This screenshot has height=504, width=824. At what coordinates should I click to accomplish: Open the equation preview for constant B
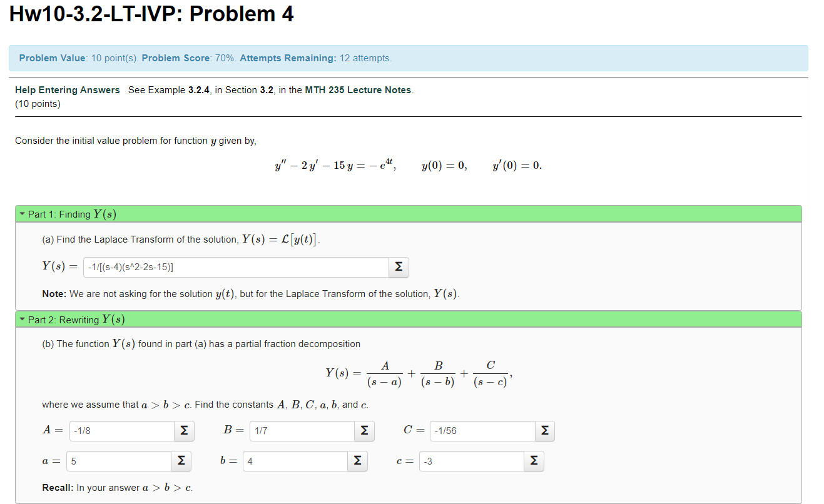tap(364, 430)
